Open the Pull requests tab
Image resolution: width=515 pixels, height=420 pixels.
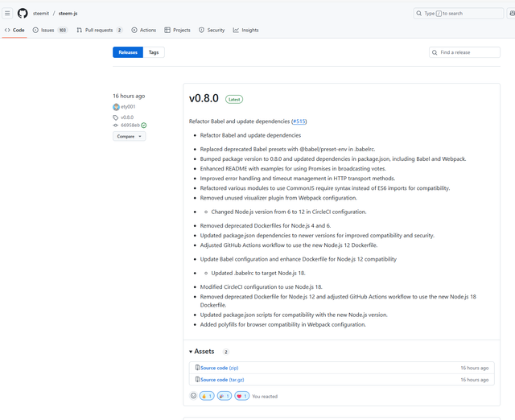[99, 31]
